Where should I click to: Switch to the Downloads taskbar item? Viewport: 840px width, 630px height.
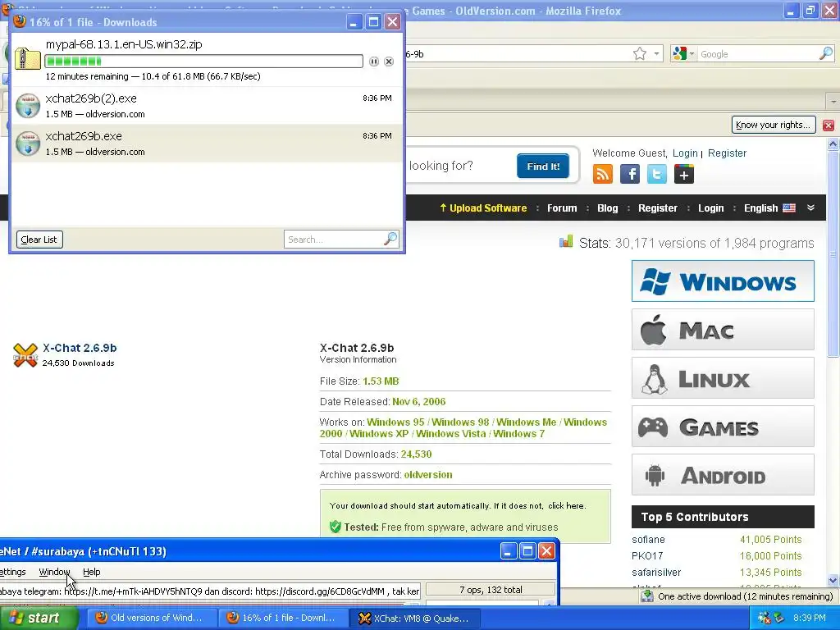[283, 618]
